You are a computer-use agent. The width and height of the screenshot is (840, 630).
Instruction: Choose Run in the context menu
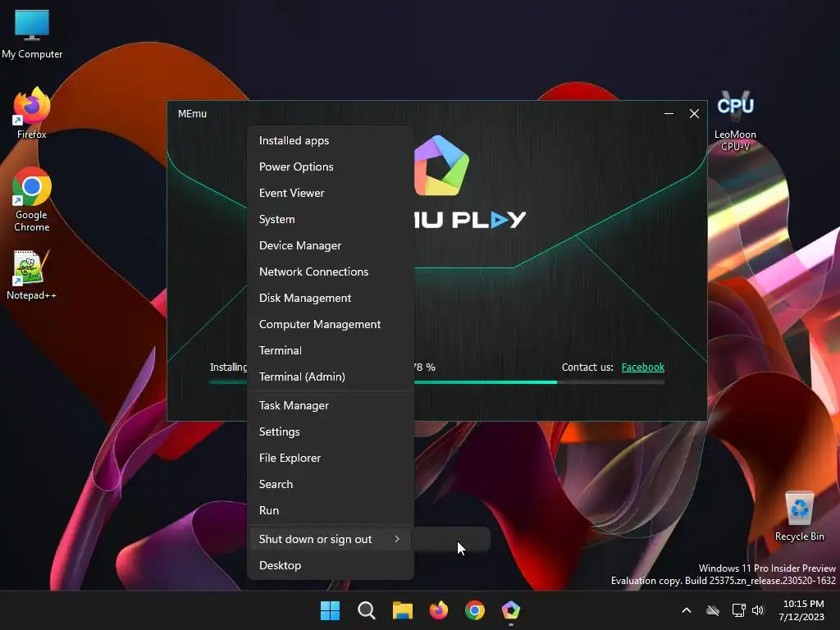tap(330, 510)
